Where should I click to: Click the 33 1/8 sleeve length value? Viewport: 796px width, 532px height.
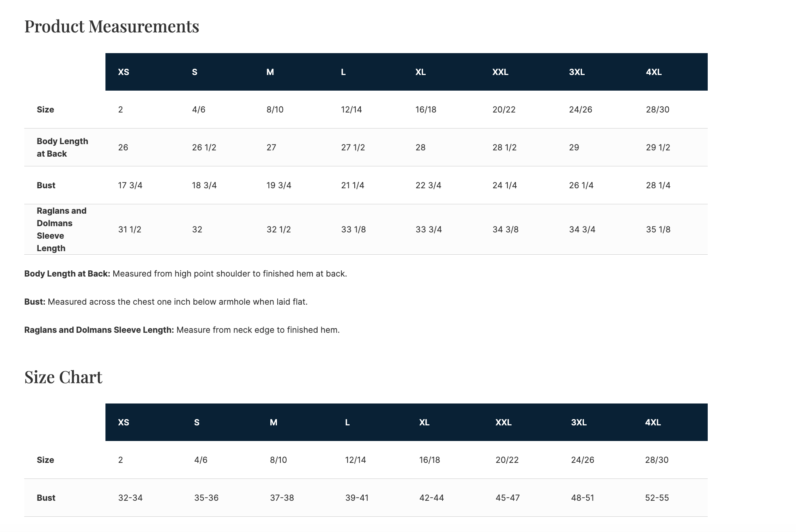[353, 229]
